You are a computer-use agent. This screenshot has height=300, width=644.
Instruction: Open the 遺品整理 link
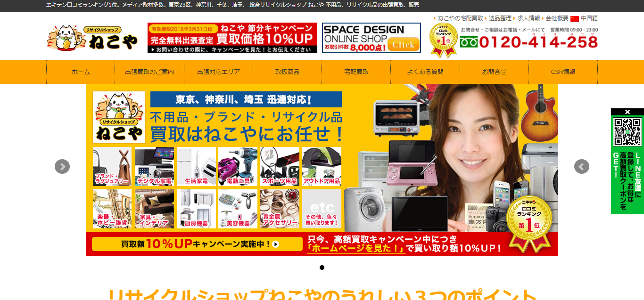(x=500, y=18)
